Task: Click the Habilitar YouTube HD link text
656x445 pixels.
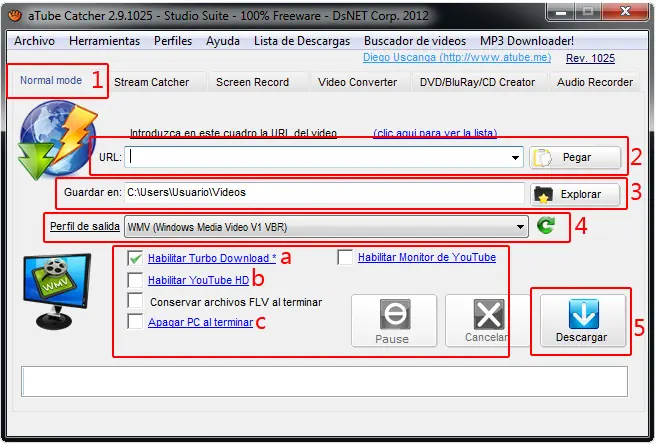Action: coord(198,280)
